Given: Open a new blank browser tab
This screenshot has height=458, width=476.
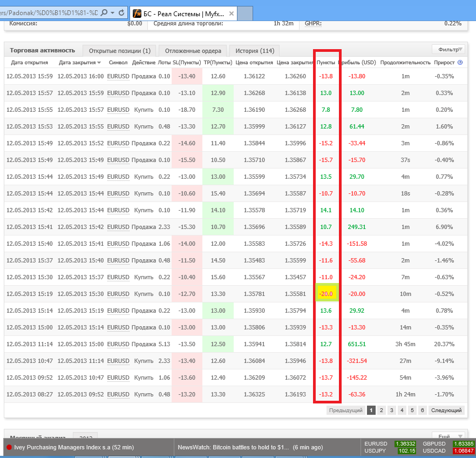Looking at the screenshot, I should pyautogui.click(x=245, y=14).
